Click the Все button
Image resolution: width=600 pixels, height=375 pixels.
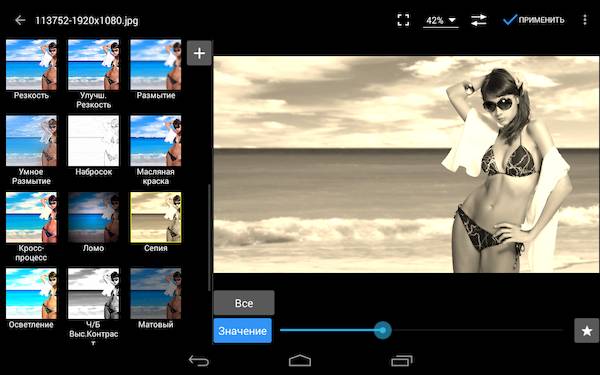pyautogui.click(x=244, y=303)
